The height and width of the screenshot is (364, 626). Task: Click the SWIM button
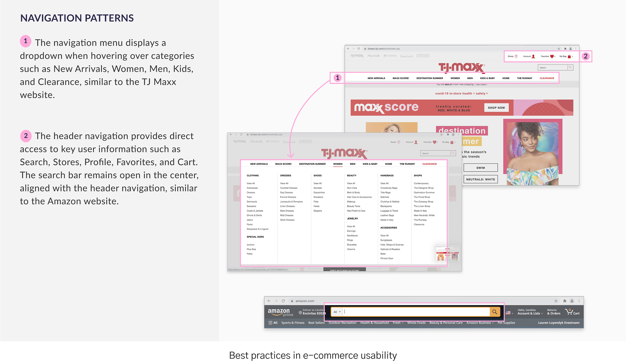(480, 168)
